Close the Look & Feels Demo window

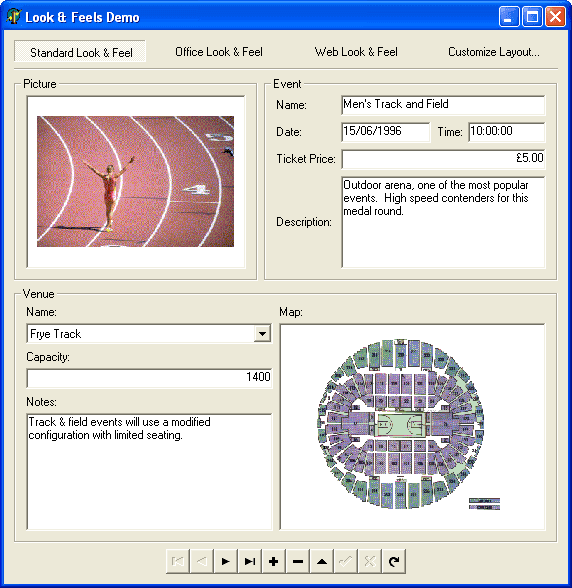pyautogui.click(x=555, y=17)
